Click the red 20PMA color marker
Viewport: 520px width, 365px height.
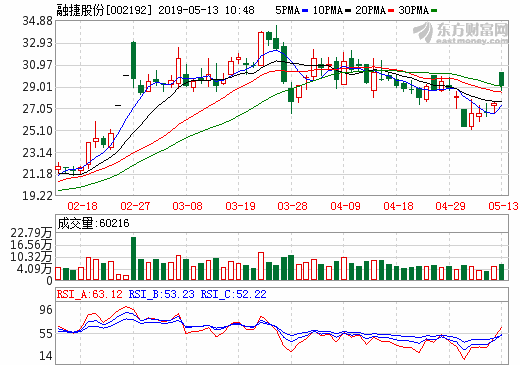click(x=391, y=11)
